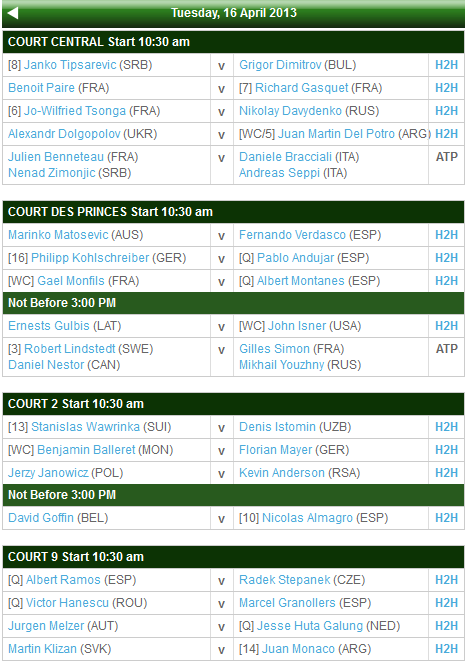467x665 pixels.
Task: Open Andreas Seppi player page
Action: 280,173
